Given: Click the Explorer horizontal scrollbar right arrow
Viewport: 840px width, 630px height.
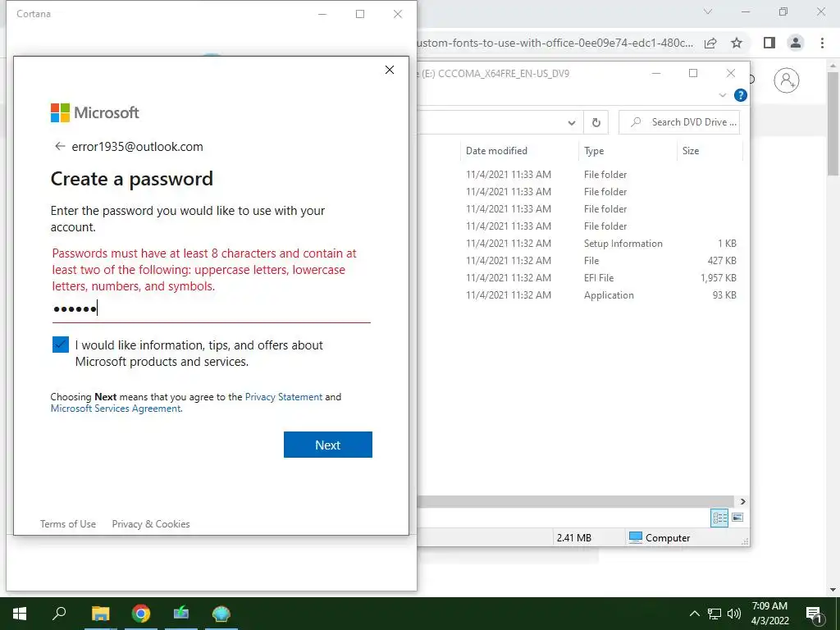Looking at the screenshot, I should [742, 501].
